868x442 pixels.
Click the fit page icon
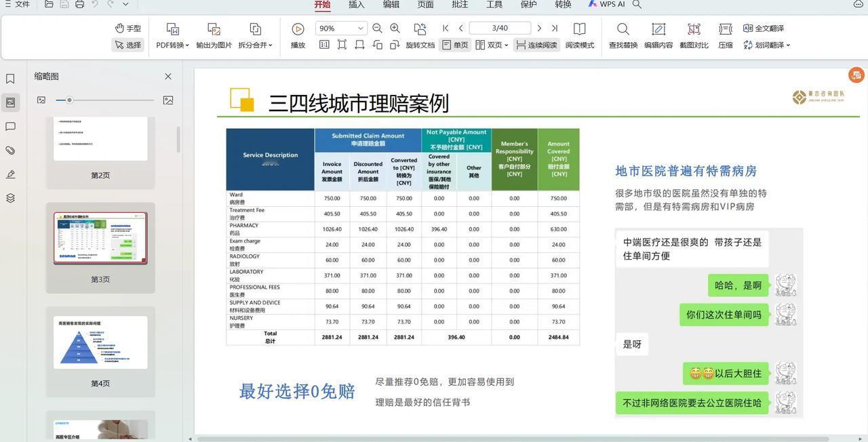point(342,45)
